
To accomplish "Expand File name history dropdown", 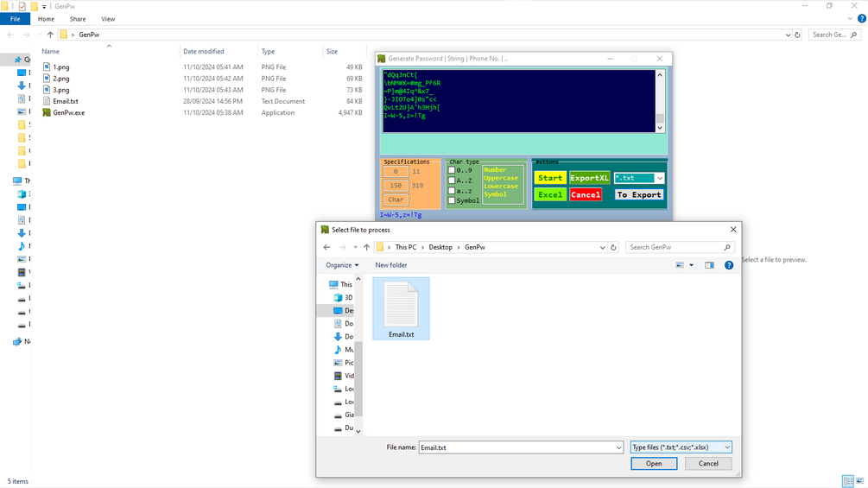I will pos(618,447).
